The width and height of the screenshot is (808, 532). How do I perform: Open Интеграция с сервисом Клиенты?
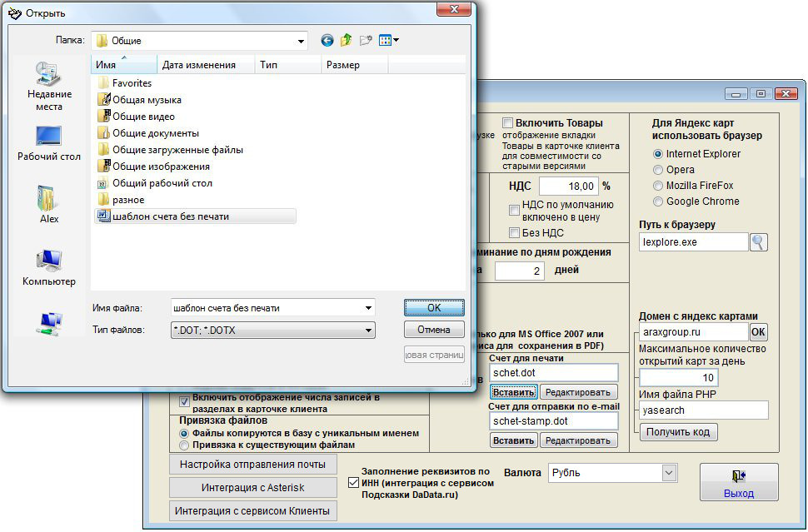pyautogui.click(x=253, y=511)
